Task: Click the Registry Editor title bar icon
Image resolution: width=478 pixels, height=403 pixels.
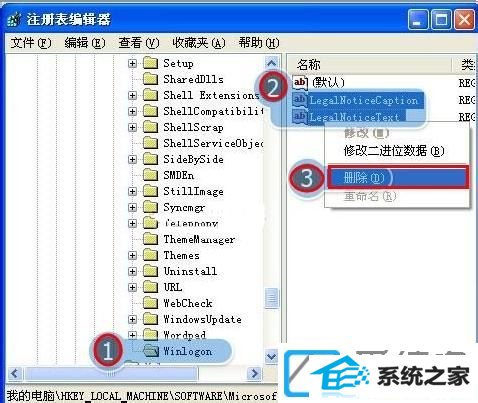Action: point(15,19)
